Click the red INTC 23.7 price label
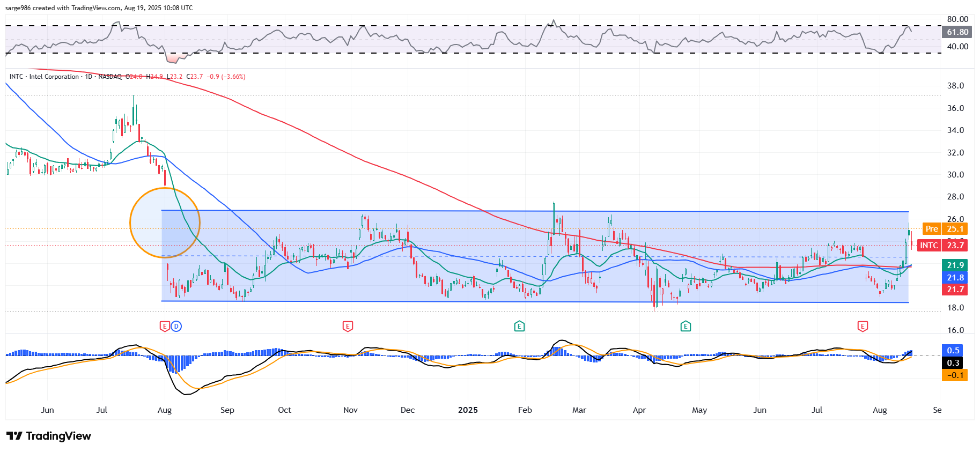 coord(942,246)
